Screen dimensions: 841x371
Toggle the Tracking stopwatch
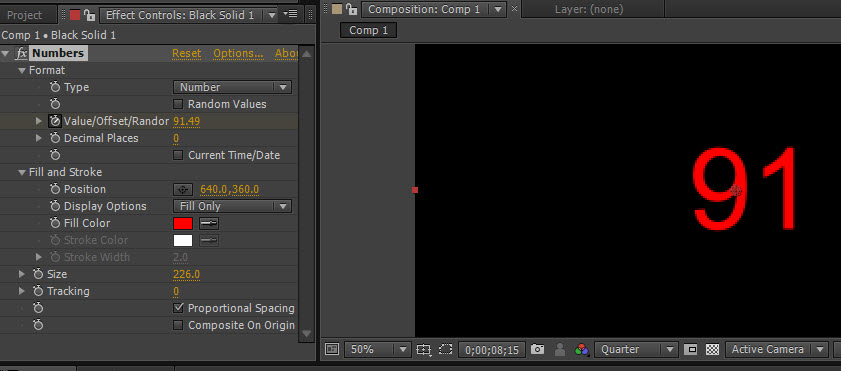coord(38,292)
